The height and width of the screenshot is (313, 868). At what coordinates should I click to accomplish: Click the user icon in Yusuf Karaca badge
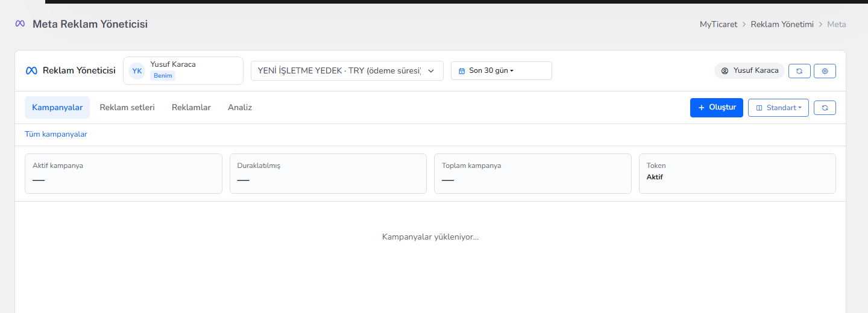725,71
